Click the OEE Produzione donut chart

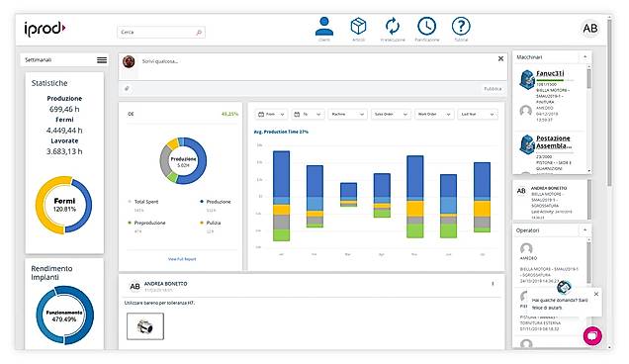[183, 161]
